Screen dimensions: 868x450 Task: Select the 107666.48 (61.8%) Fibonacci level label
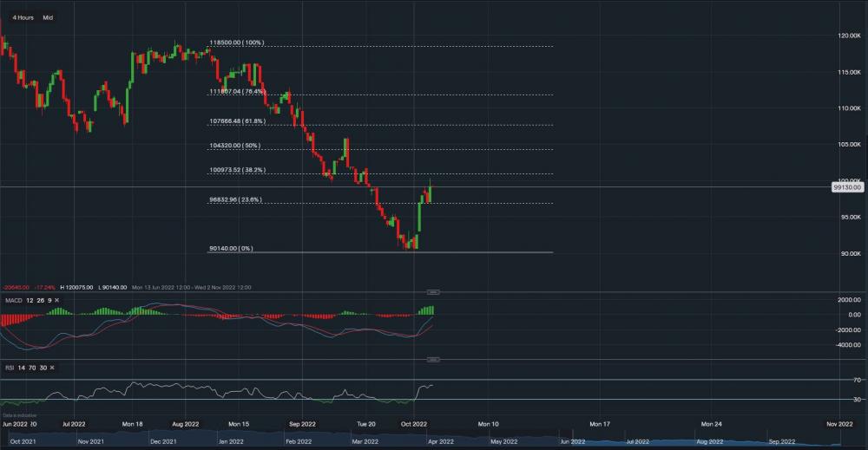[236, 121]
